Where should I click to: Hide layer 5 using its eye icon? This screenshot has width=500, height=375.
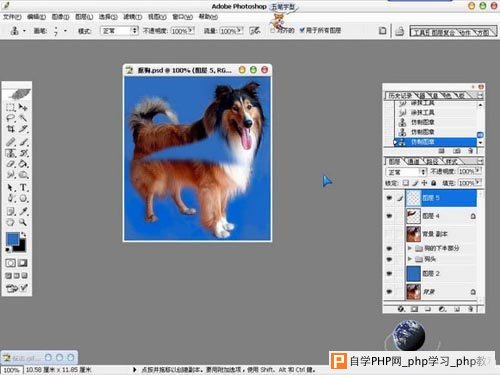coord(389,198)
